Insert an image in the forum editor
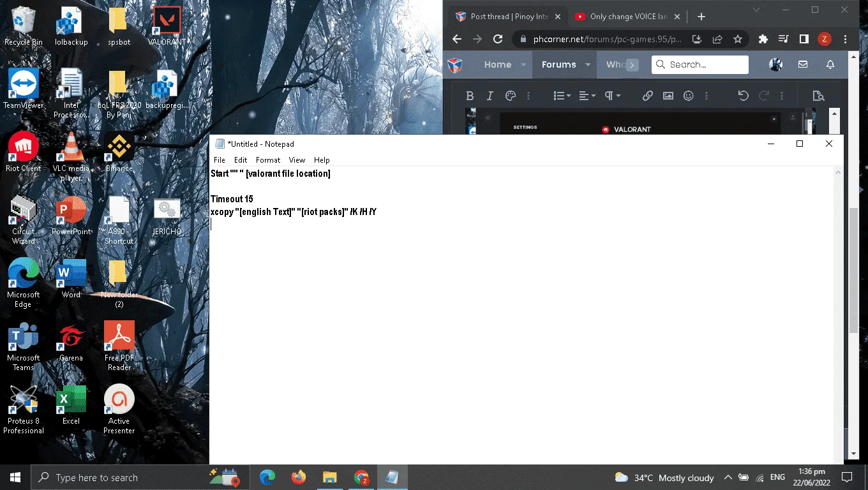This screenshot has width=868, height=490. point(668,96)
